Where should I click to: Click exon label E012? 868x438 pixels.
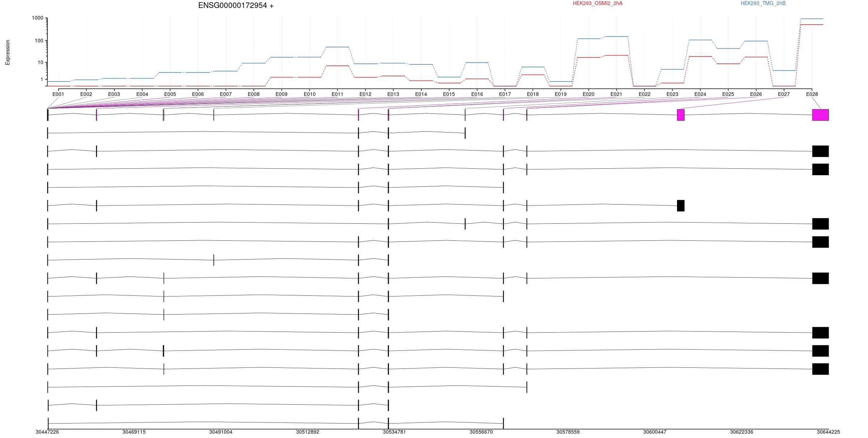pyautogui.click(x=365, y=94)
